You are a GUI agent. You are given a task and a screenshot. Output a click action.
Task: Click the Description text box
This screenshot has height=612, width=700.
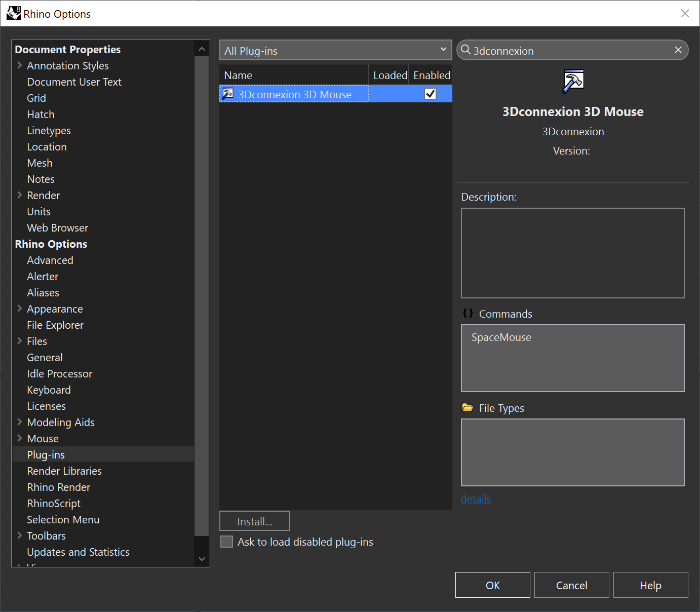tap(573, 253)
